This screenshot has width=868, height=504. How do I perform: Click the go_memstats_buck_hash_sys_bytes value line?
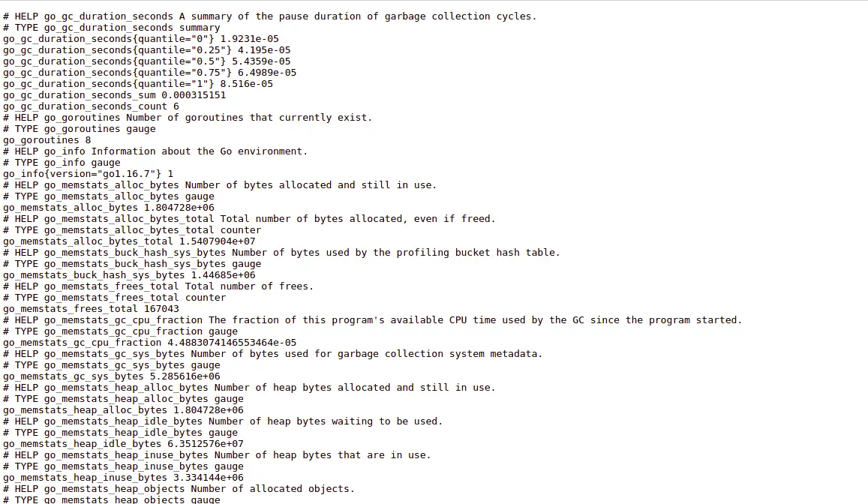(x=129, y=275)
